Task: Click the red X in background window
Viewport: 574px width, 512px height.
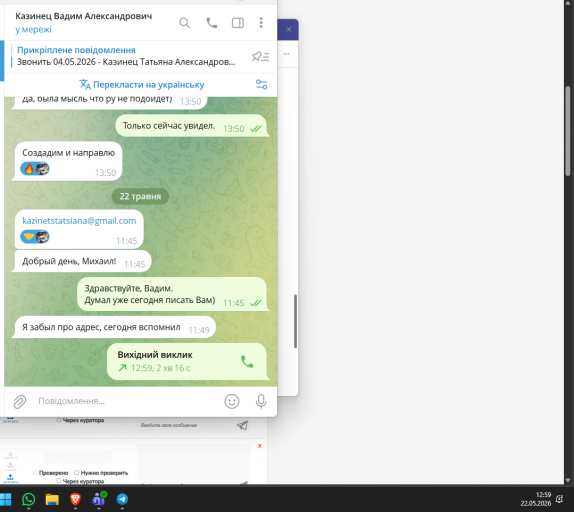Action: (260, 446)
